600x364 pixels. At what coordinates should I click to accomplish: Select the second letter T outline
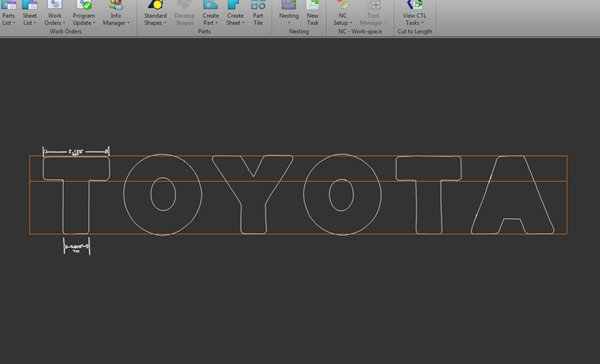click(429, 195)
